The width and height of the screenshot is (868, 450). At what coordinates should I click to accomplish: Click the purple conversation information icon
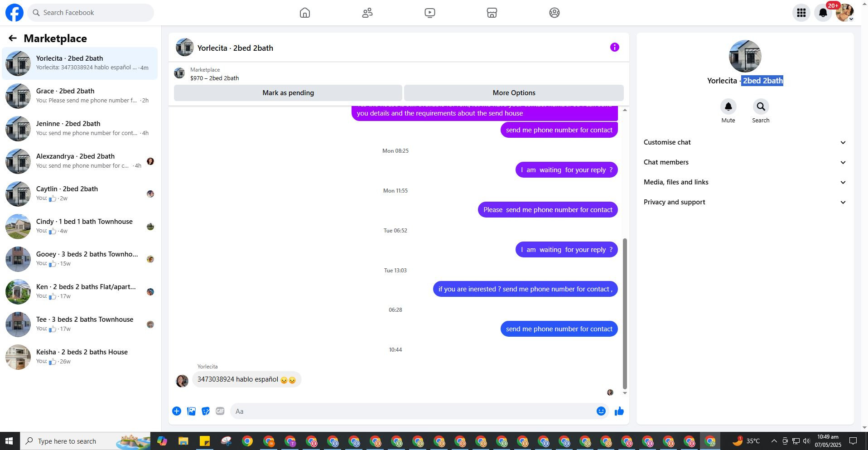[x=615, y=47]
